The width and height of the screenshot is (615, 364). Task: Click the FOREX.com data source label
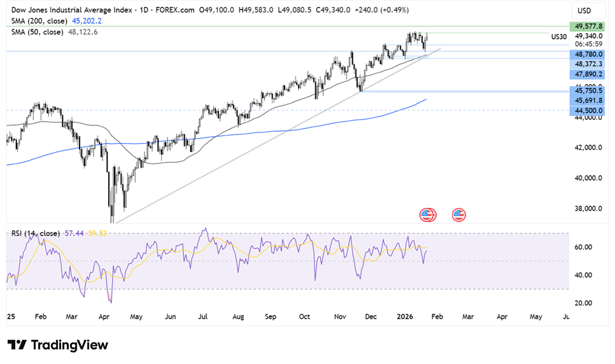[x=175, y=10]
